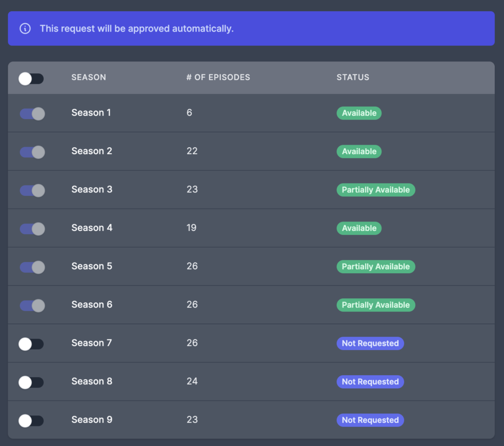Click the Season 9 Not Requested badge
The width and height of the screenshot is (504, 446).
370,420
